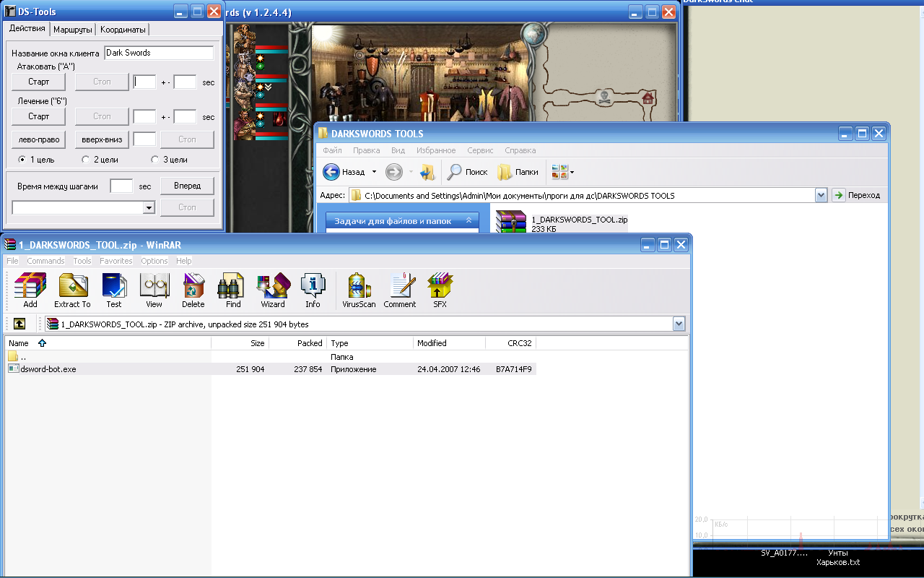The width and height of the screenshot is (924, 578).
Task: Sort by Packed column header
Action: (x=297, y=343)
